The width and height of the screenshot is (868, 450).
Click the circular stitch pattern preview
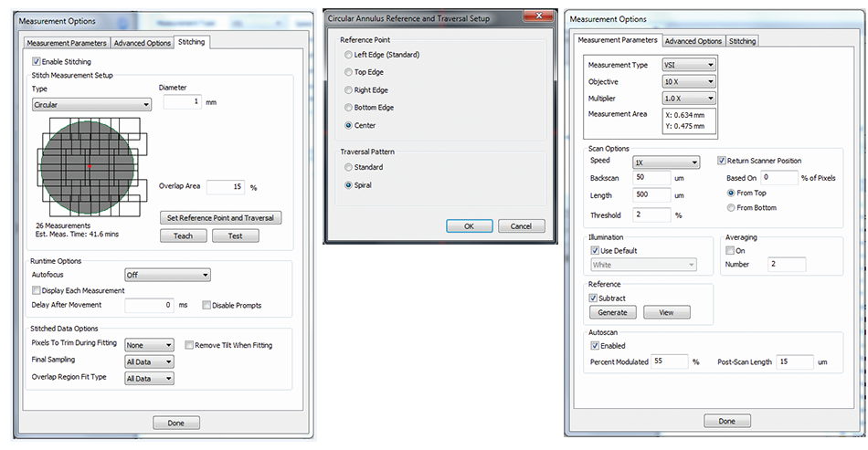pyautogui.click(x=88, y=166)
